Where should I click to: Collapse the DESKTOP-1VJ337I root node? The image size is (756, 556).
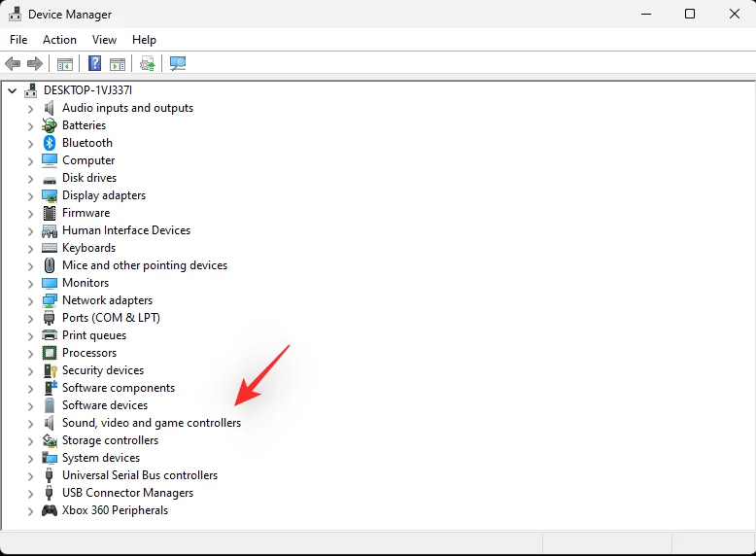12,90
